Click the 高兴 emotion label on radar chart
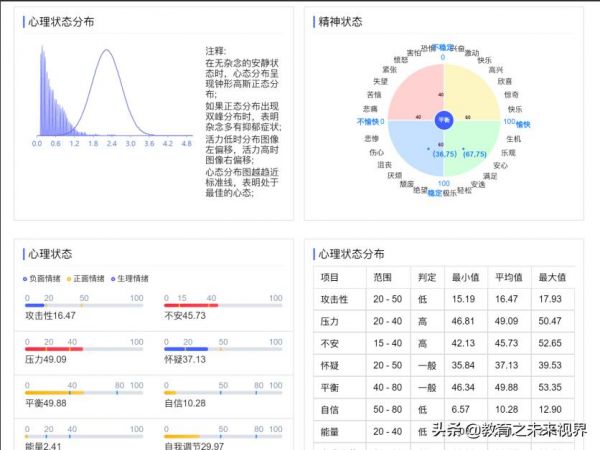This screenshot has height=450, width=600. pyautogui.click(x=496, y=70)
